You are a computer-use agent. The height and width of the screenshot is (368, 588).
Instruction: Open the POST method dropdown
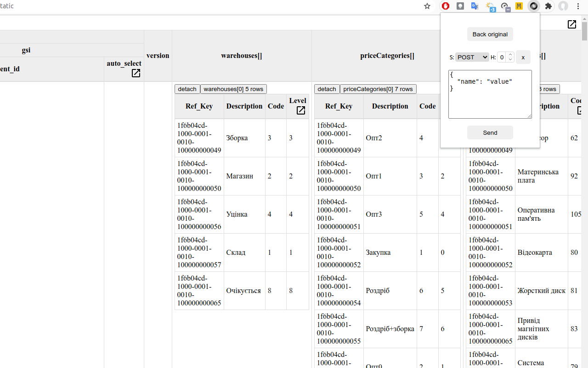[x=472, y=57]
